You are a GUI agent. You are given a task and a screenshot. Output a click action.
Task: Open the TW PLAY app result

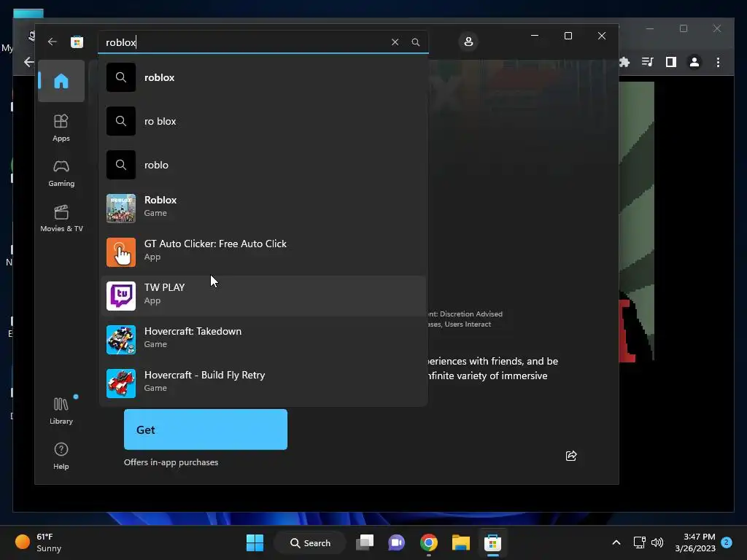coord(263,296)
